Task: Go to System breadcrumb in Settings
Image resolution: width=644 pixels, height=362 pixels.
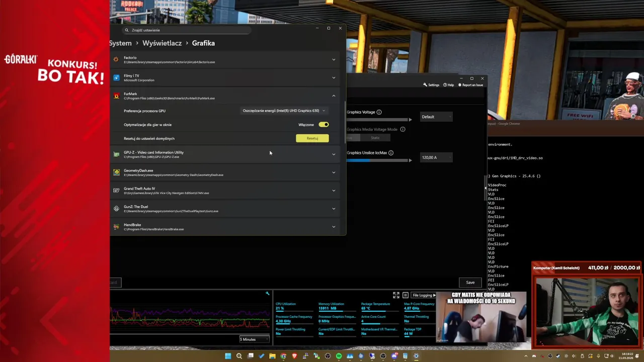Action: point(120,43)
